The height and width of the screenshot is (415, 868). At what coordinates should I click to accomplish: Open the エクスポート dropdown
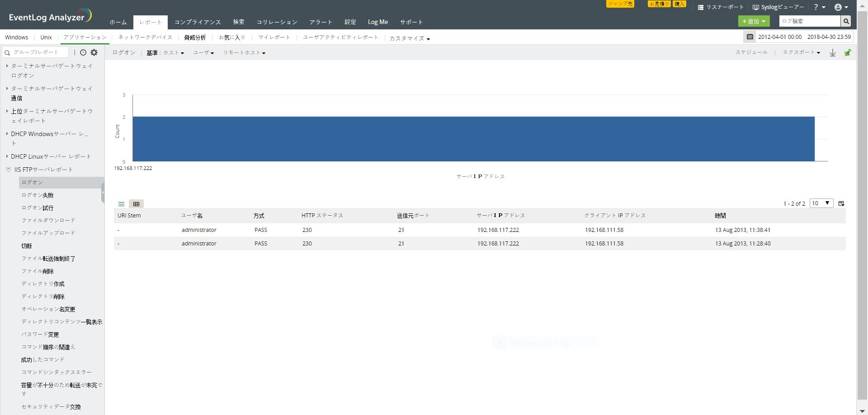click(x=801, y=52)
